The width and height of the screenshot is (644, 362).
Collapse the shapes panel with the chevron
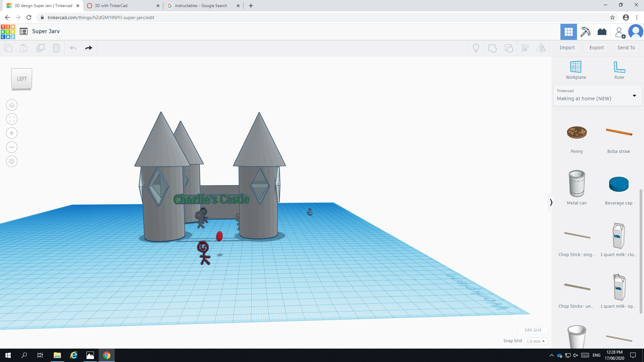pyautogui.click(x=551, y=202)
